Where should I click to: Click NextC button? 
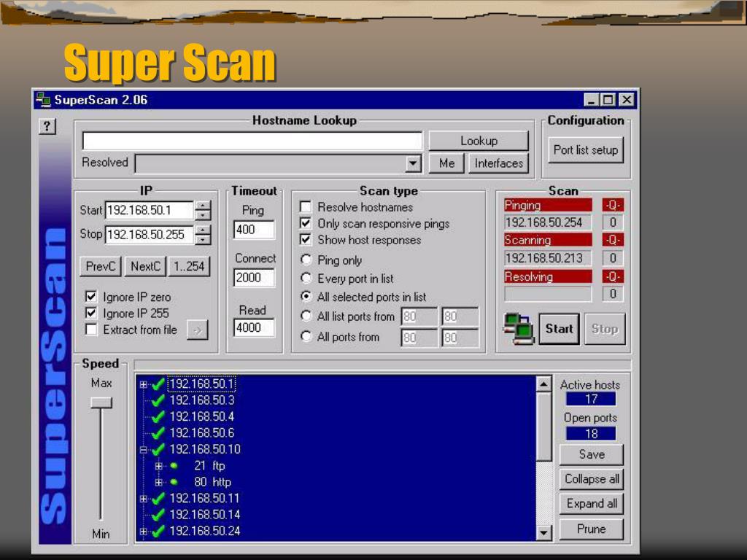[x=145, y=266]
